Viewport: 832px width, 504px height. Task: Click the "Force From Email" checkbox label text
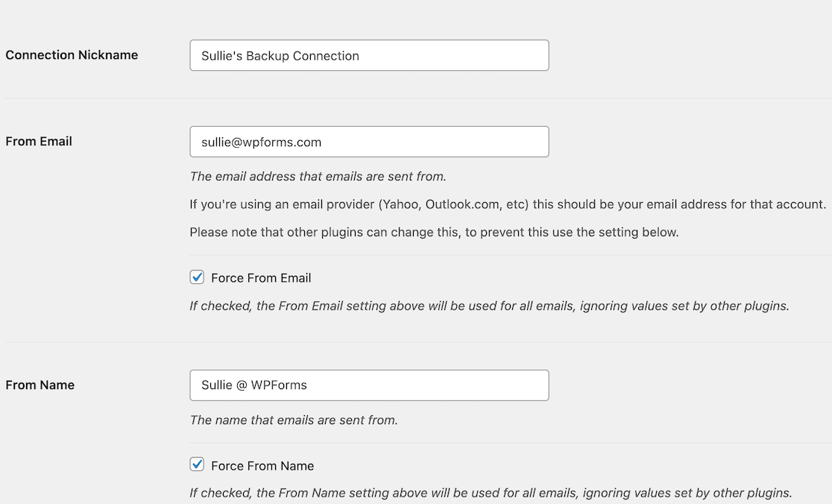(x=261, y=278)
